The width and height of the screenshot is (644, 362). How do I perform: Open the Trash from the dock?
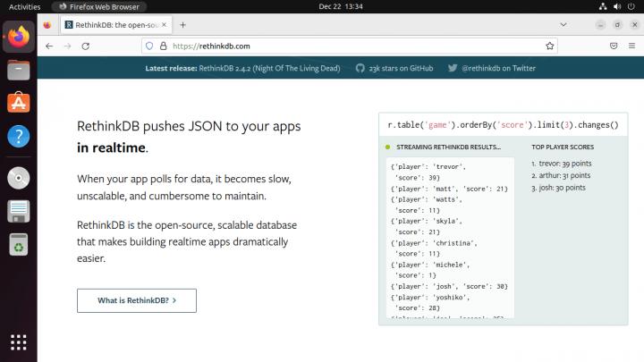tap(18, 243)
